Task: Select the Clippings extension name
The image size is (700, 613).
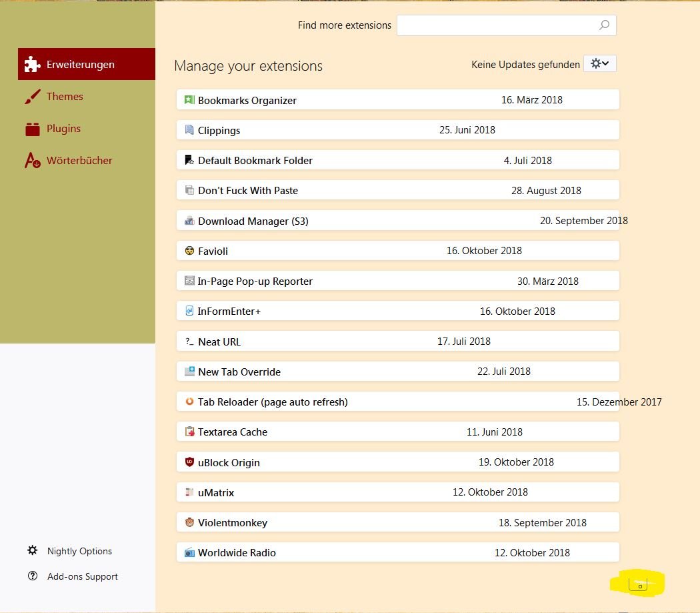Action: pyautogui.click(x=219, y=131)
